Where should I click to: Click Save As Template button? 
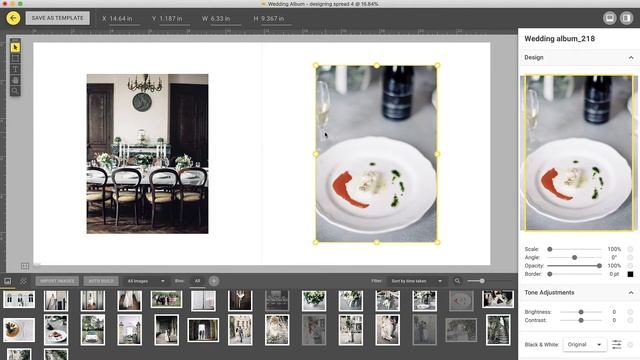coord(58,18)
